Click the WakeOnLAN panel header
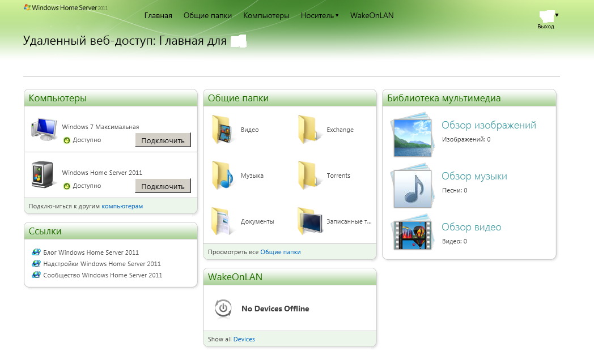Image resolution: width=594 pixels, height=364 pixels. (290, 277)
